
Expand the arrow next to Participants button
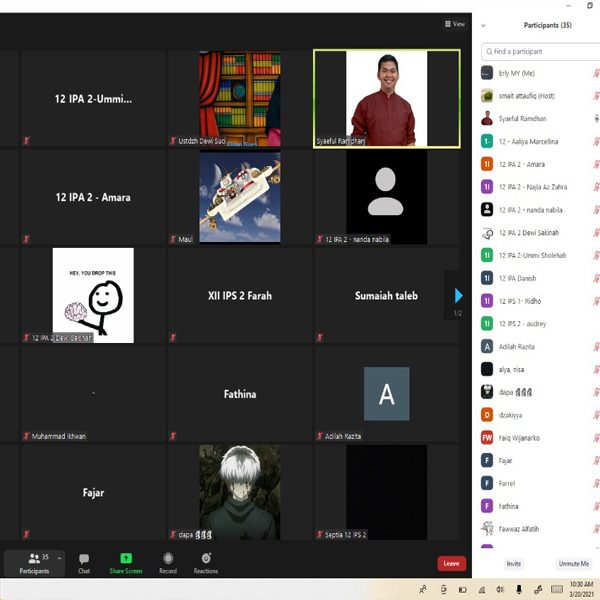[59, 558]
